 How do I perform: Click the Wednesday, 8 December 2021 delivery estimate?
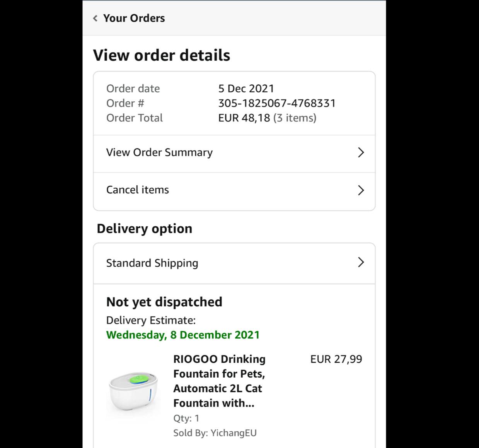(183, 335)
